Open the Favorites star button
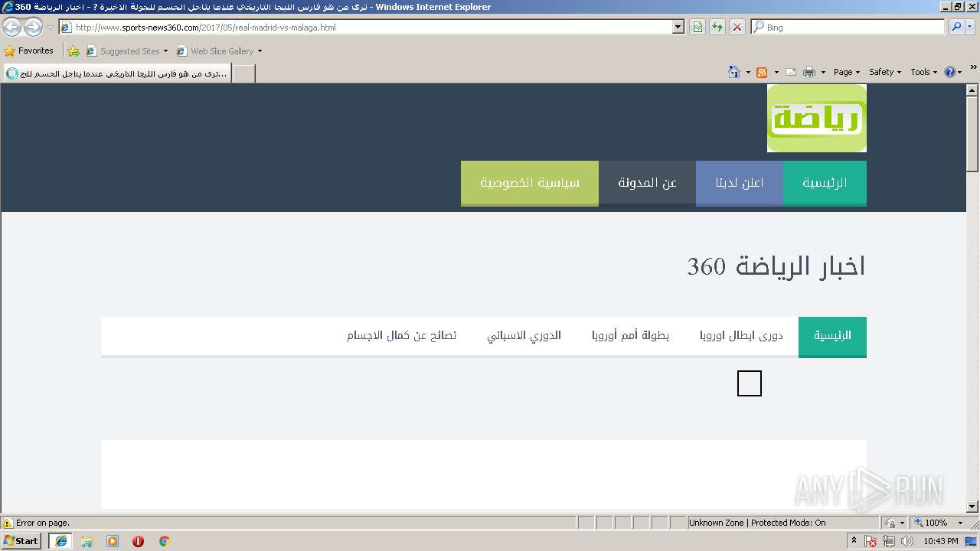The height and width of the screenshot is (551, 980). [x=29, y=51]
